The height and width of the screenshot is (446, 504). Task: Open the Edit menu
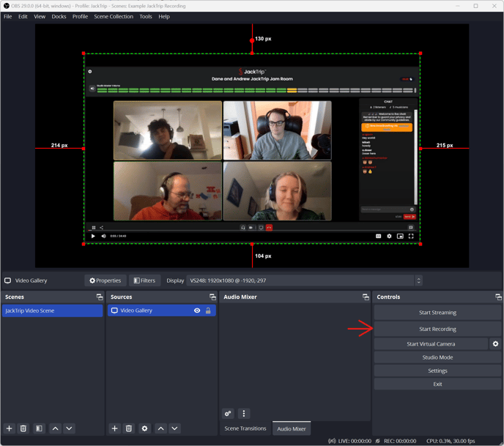(23, 16)
